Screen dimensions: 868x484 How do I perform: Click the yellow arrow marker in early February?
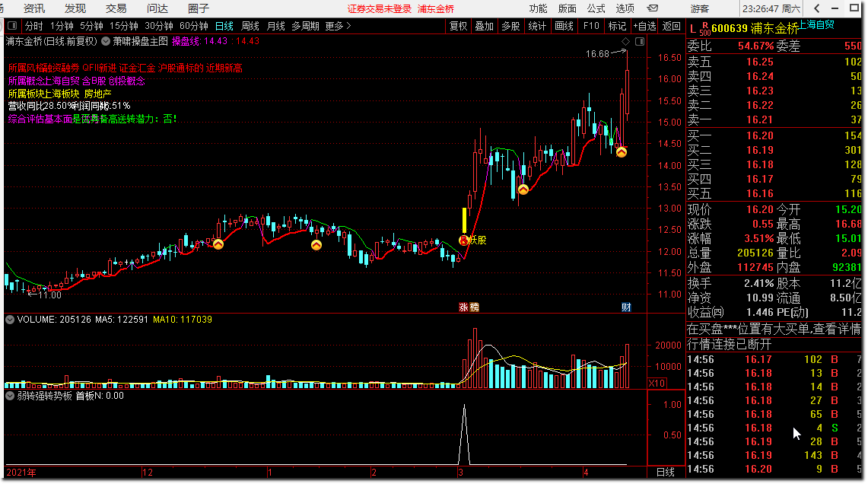click(x=316, y=245)
